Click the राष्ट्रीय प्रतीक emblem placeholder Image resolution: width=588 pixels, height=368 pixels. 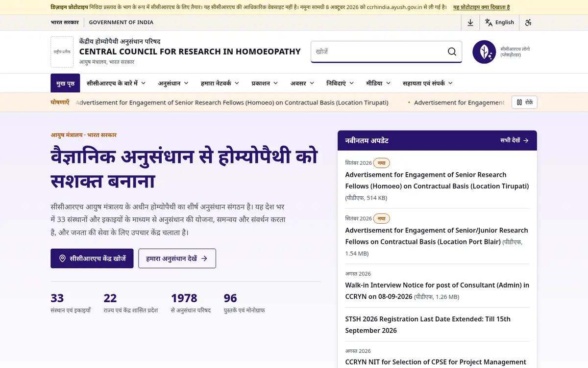point(62,52)
